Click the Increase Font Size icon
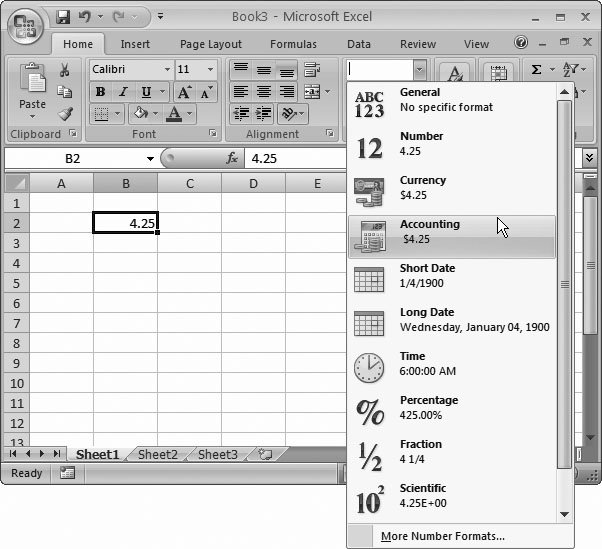The image size is (602, 549). [x=185, y=92]
